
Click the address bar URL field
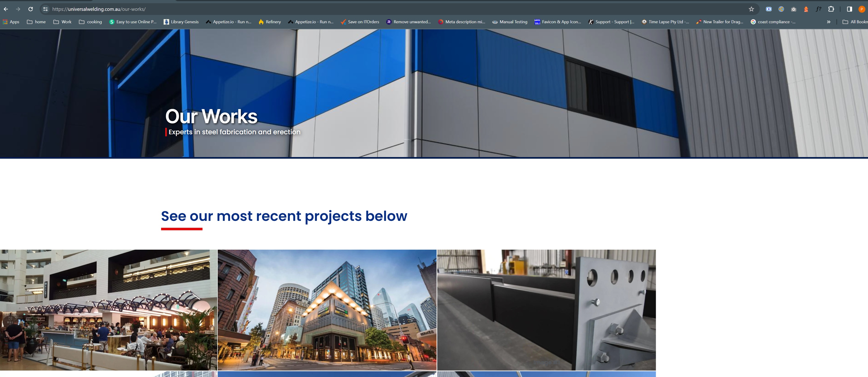tap(394, 9)
